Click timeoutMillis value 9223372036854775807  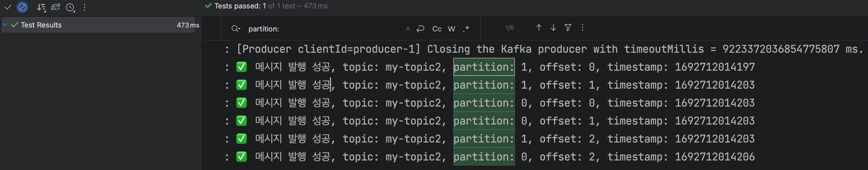(781, 49)
